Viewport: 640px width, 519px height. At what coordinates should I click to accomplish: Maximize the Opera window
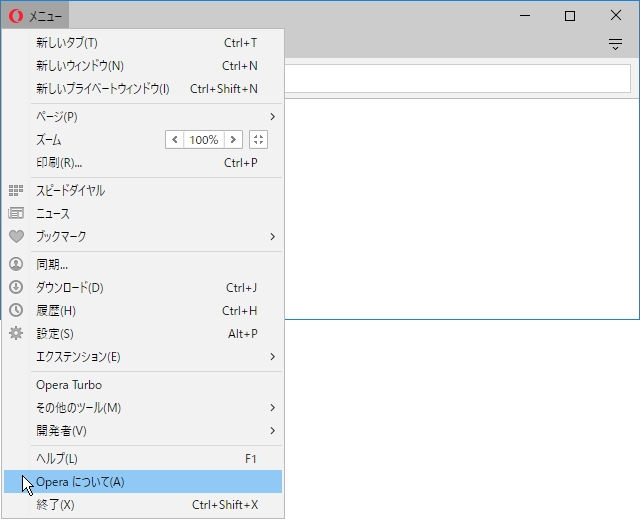click(x=570, y=16)
